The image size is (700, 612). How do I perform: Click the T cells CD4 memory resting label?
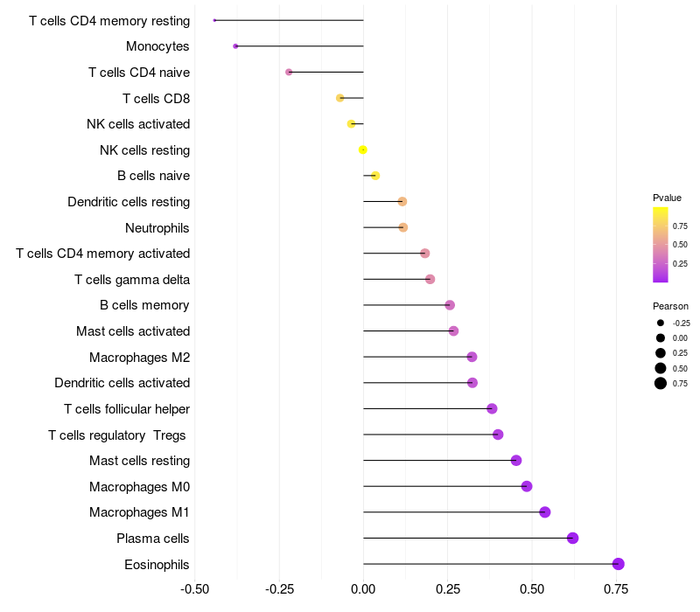coord(109,20)
